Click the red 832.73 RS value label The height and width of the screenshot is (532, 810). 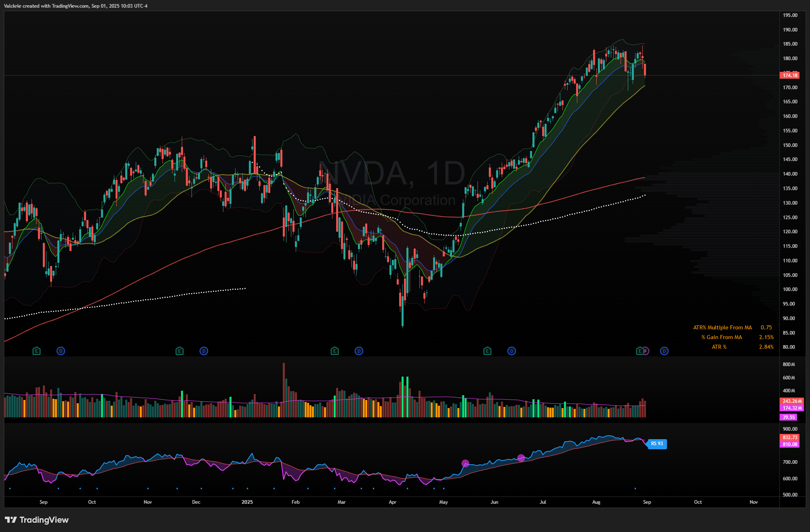tap(790, 438)
